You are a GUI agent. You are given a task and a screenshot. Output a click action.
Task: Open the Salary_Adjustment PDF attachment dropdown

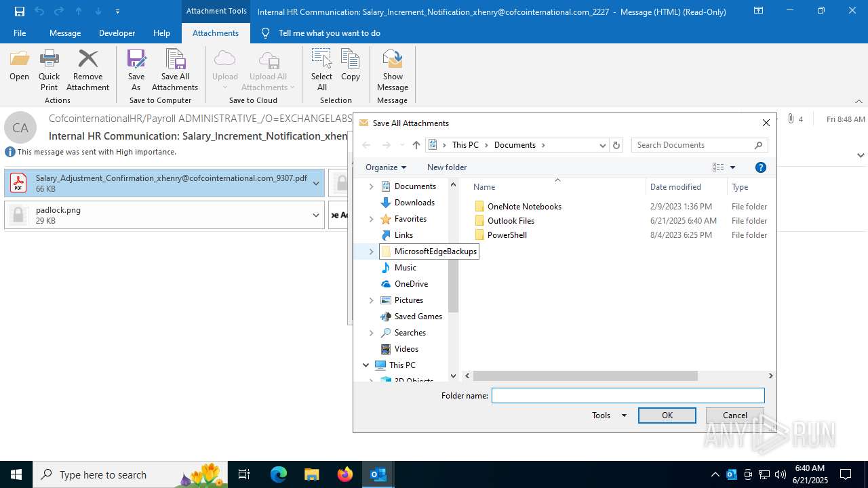pyautogui.click(x=315, y=183)
